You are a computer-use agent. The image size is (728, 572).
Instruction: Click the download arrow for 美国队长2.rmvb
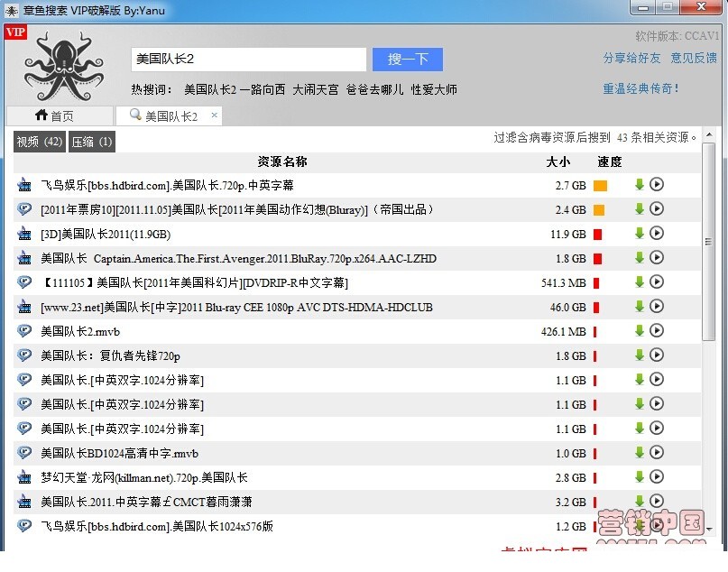click(x=640, y=330)
